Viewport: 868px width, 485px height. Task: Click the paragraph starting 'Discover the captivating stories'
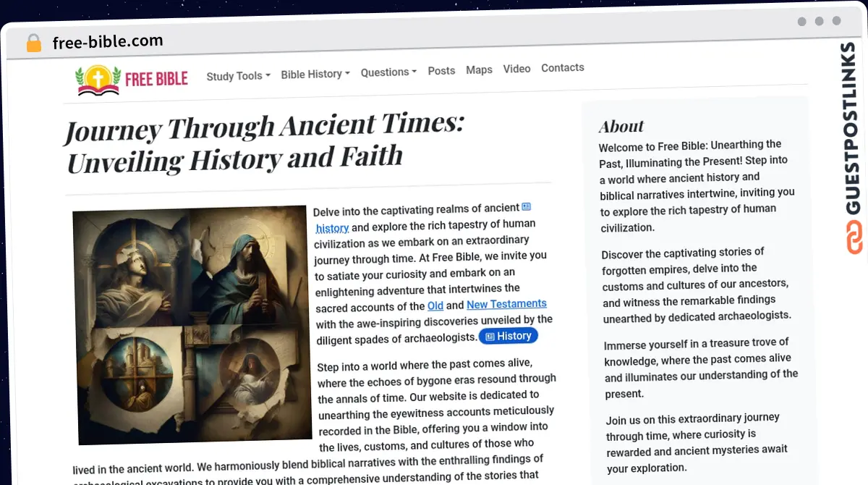pyautogui.click(x=696, y=284)
